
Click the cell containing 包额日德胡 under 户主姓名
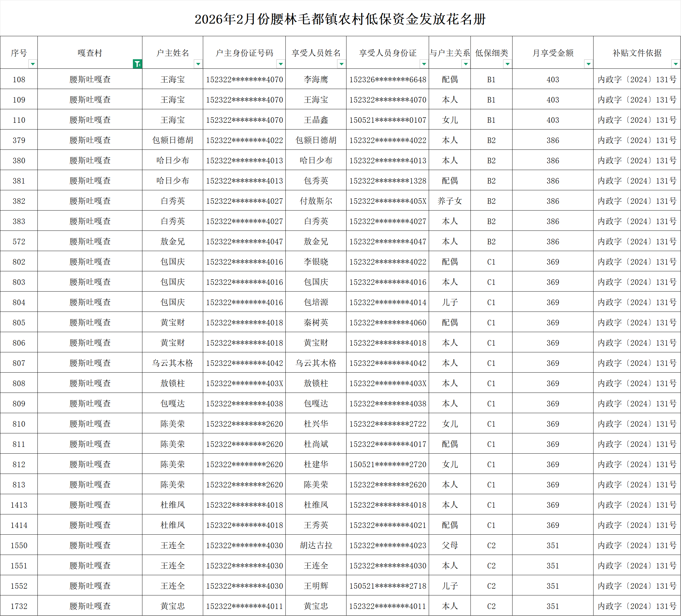coord(172,140)
